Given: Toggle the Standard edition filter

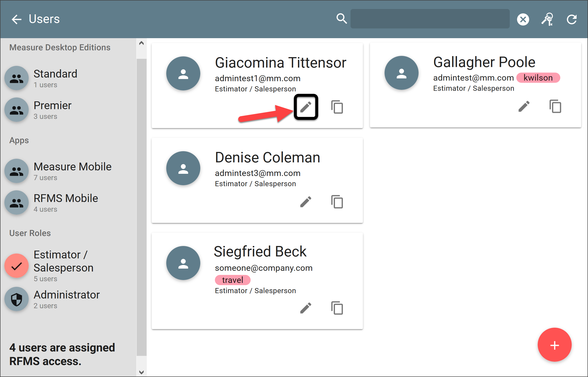Looking at the screenshot, I should (17, 78).
